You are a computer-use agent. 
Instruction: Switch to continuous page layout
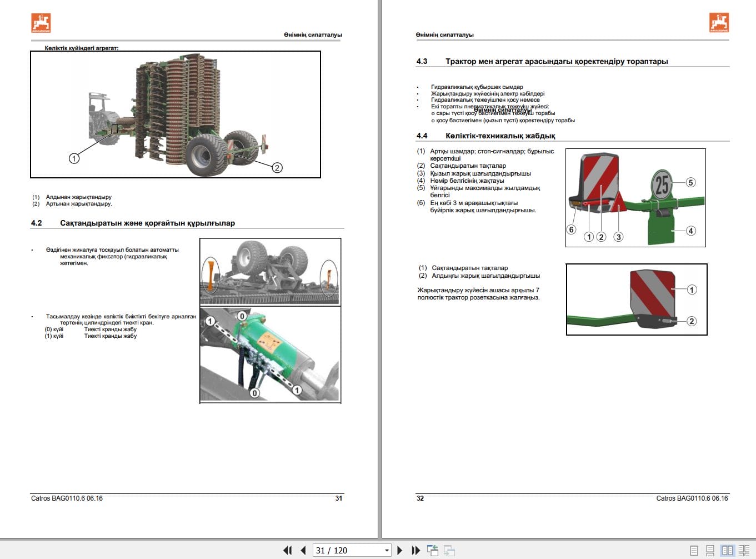click(710, 551)
